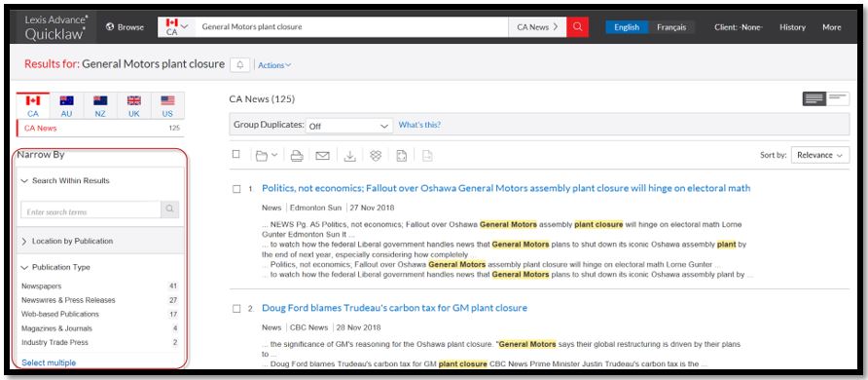
Task: Select the AU jurisdiction tab
Action: (x=67, y=106)
